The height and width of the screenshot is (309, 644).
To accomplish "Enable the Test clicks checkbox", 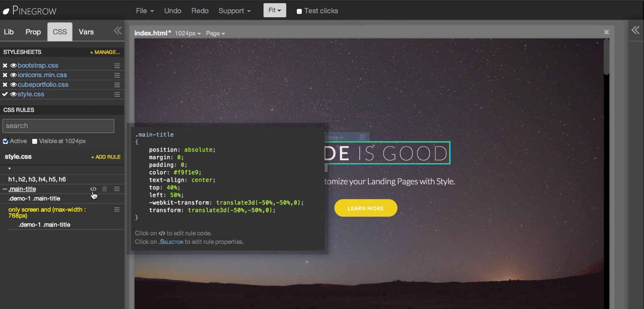I will pos(299,11).
